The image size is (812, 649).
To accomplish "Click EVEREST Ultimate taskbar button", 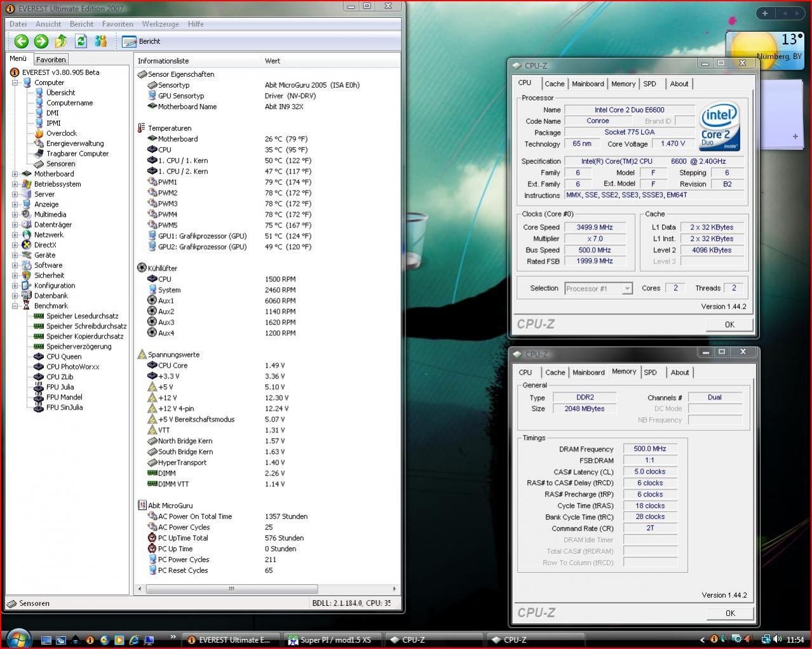I will [x=231, y=640].
